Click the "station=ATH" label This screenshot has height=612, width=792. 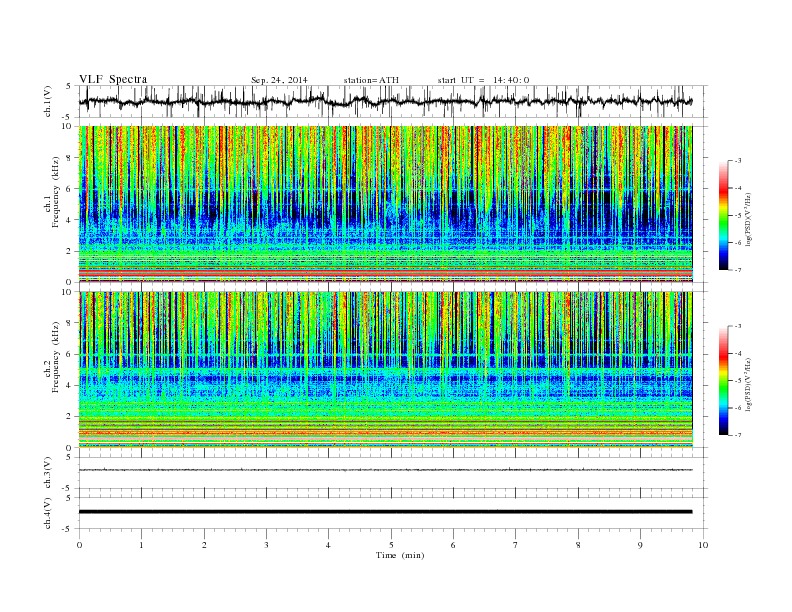coord(371,80)
